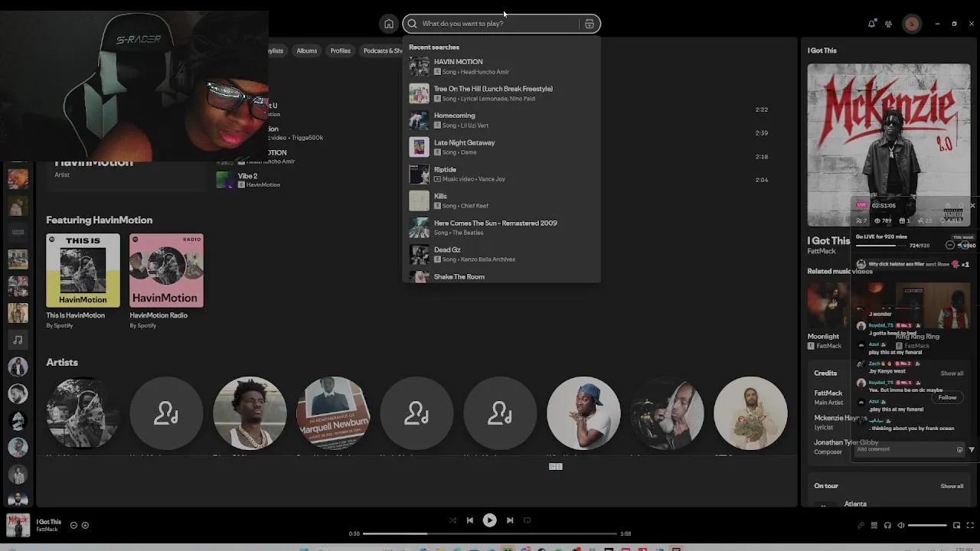Open recent search Late Night Getaway

pos(501,147)
